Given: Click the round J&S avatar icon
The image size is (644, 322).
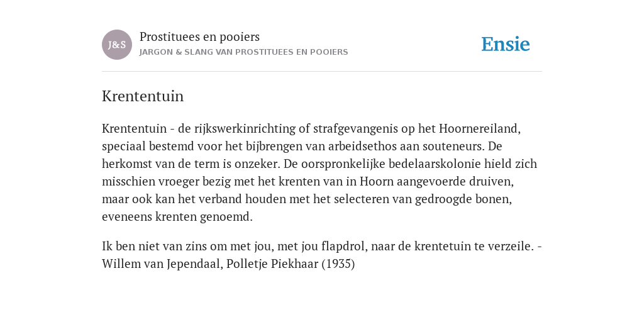Looking at the screenshot, I should (117, 45).
